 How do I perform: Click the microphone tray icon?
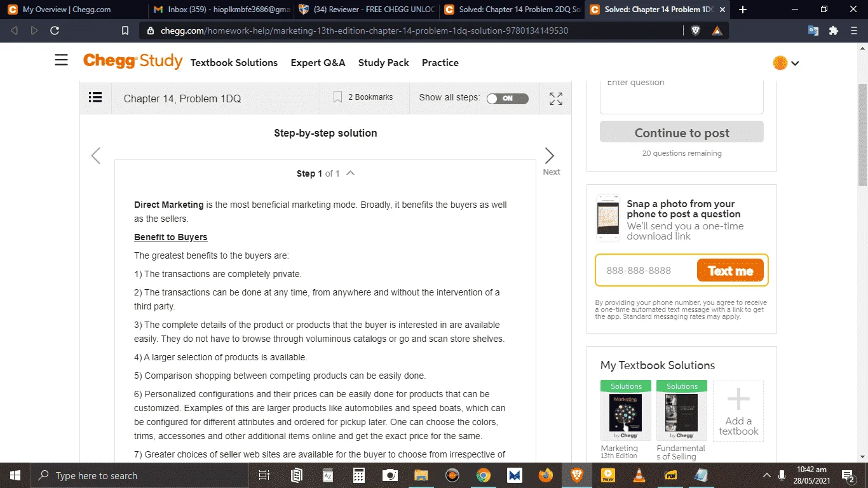(782, 475)
